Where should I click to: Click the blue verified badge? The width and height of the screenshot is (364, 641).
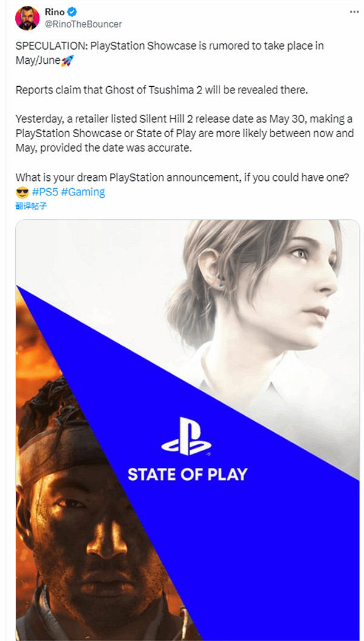click(x=72, y=12)
